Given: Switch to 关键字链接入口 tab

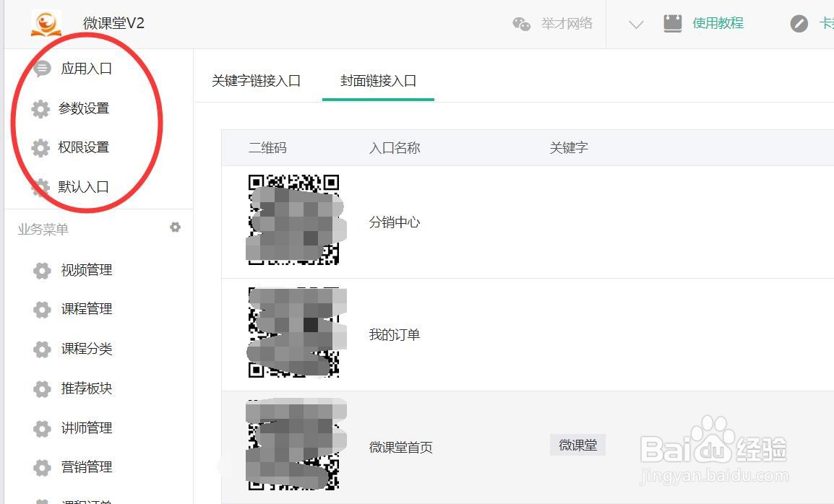Looking at the screenshot, I should coord(257,81).
